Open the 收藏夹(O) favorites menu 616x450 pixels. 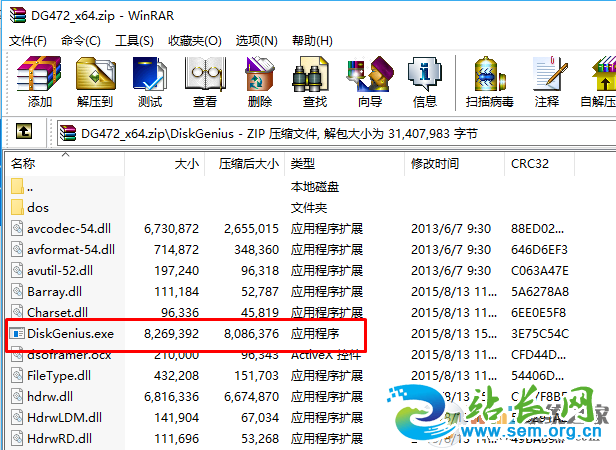point(194,40)
